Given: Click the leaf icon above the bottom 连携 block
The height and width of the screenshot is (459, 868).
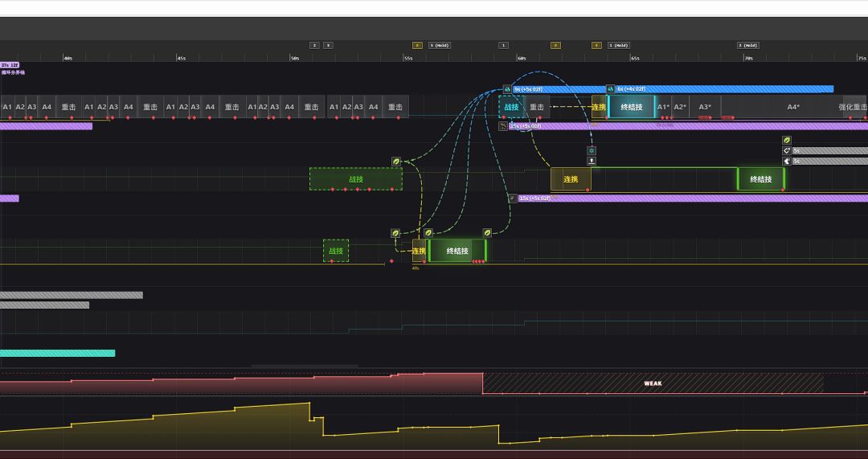Looking at the screenshot, I should tap(395, 233).
